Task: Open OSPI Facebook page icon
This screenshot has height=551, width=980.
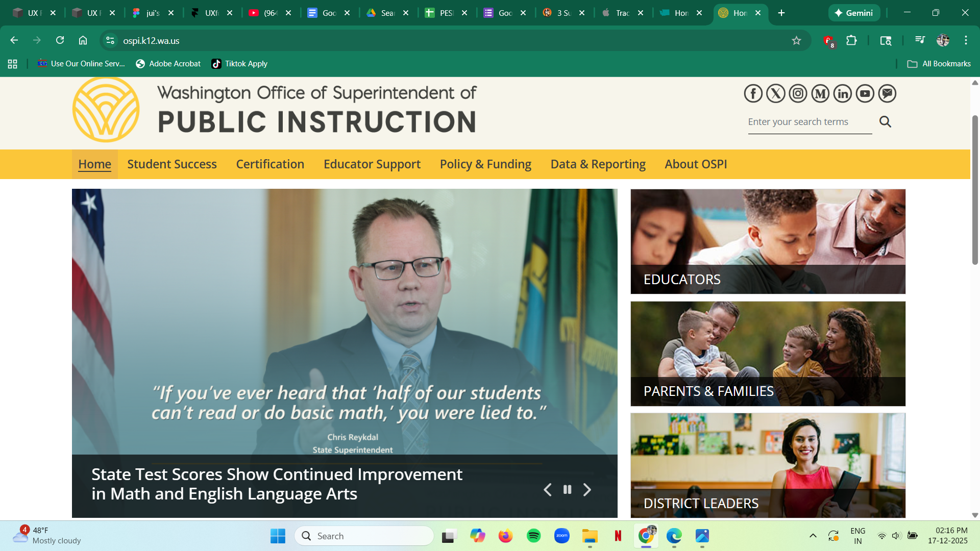Action: (753, 93)
